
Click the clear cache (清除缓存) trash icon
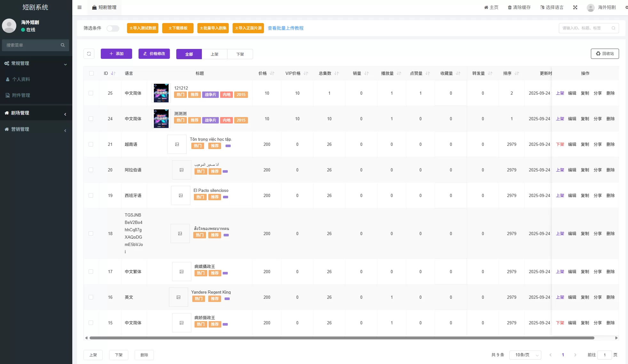[510, 7]
